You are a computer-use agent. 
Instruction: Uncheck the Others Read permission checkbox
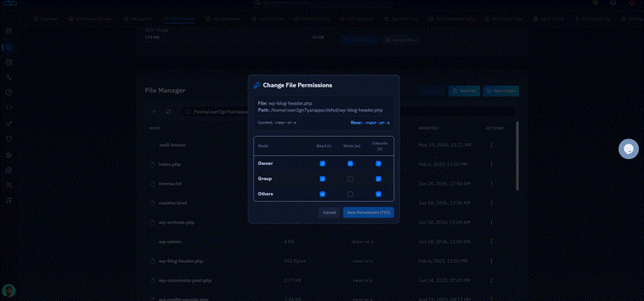click(x=322, y=194)
